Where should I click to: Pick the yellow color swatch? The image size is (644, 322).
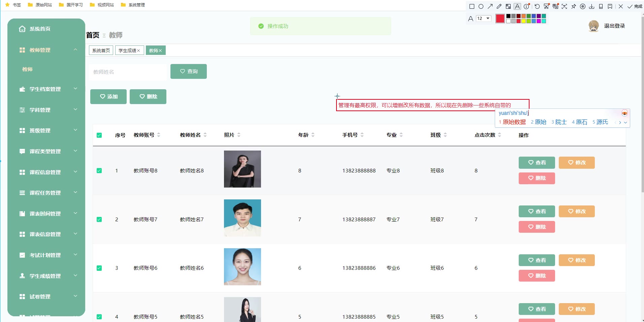point(523,21)
